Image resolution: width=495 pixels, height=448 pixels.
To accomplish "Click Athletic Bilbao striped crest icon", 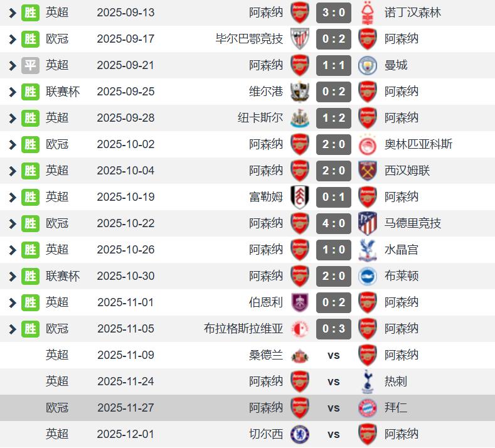I will pos(300,39).
